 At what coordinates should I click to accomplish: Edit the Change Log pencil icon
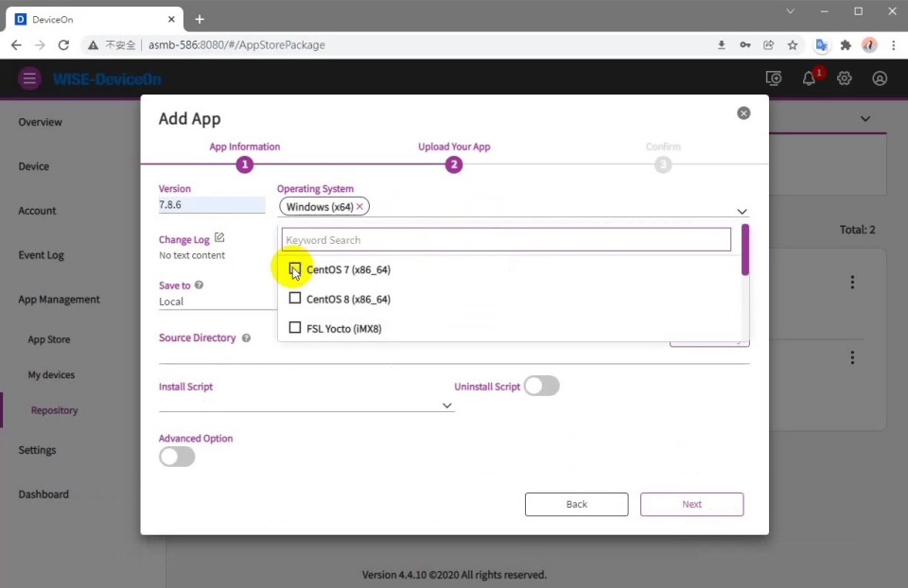[x=219, y=237]
